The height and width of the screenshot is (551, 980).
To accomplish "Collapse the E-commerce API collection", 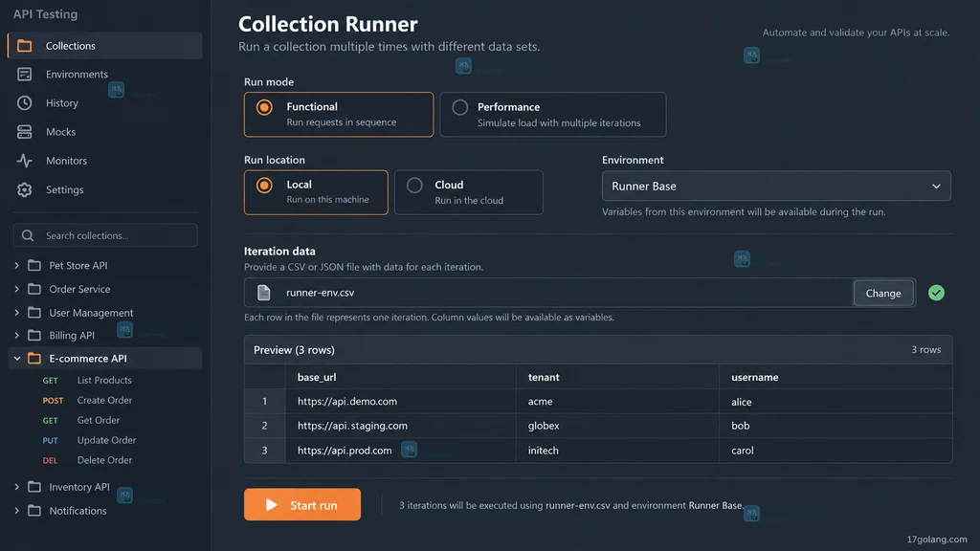I will coord(17,359).
